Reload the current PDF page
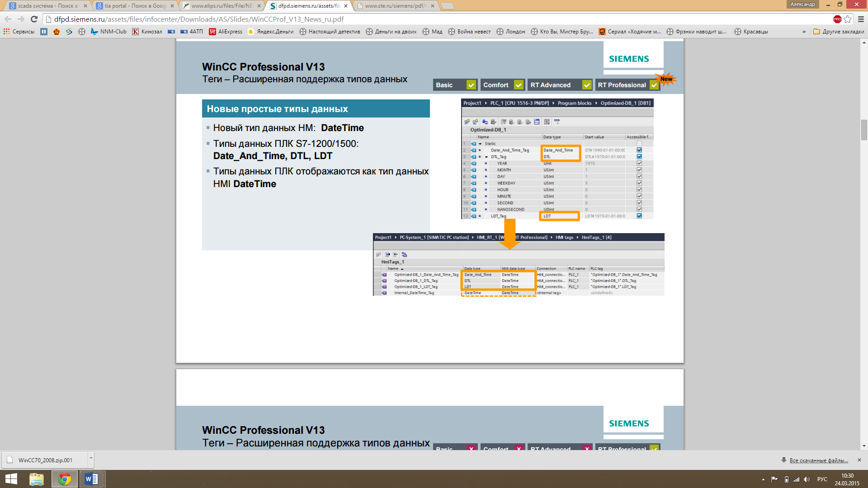 34,19
